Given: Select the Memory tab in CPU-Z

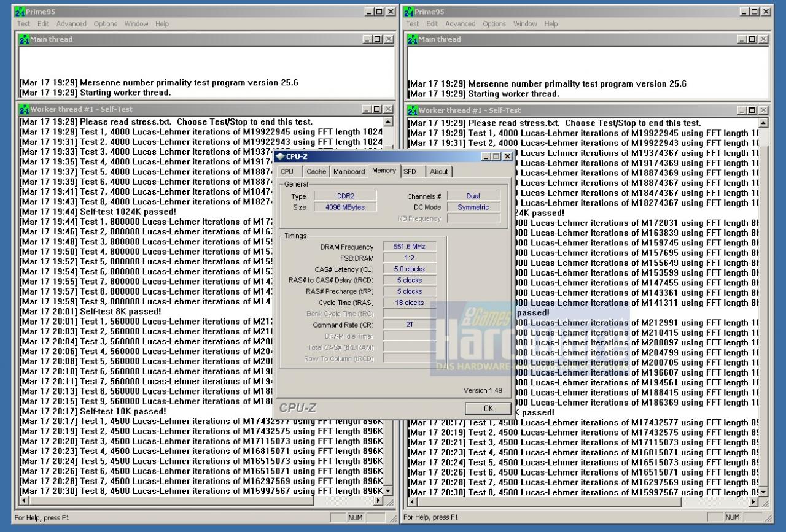Looking at the screenshot, I should 384,171.
